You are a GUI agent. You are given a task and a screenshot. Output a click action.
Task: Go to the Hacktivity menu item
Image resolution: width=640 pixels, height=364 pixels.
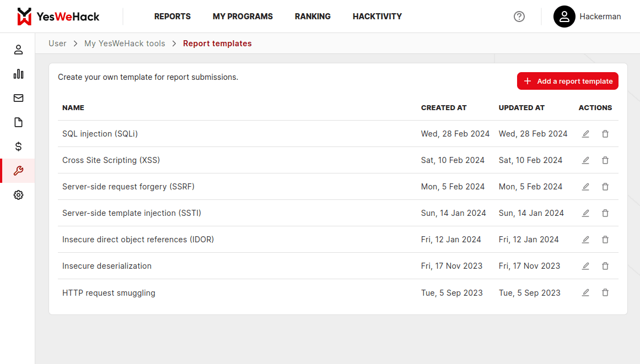pos(377,17)
